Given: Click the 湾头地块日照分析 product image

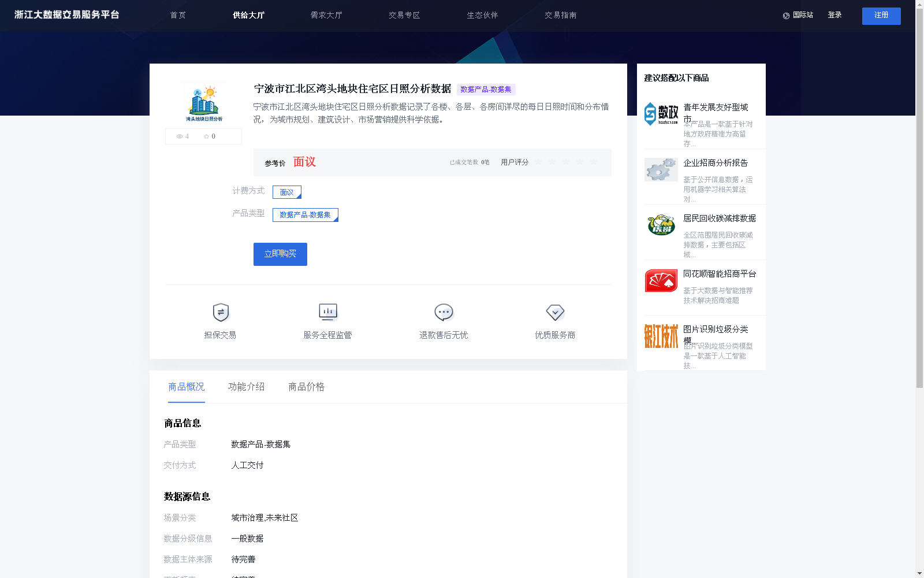Looking at the screenshot, I should (204, 102).
